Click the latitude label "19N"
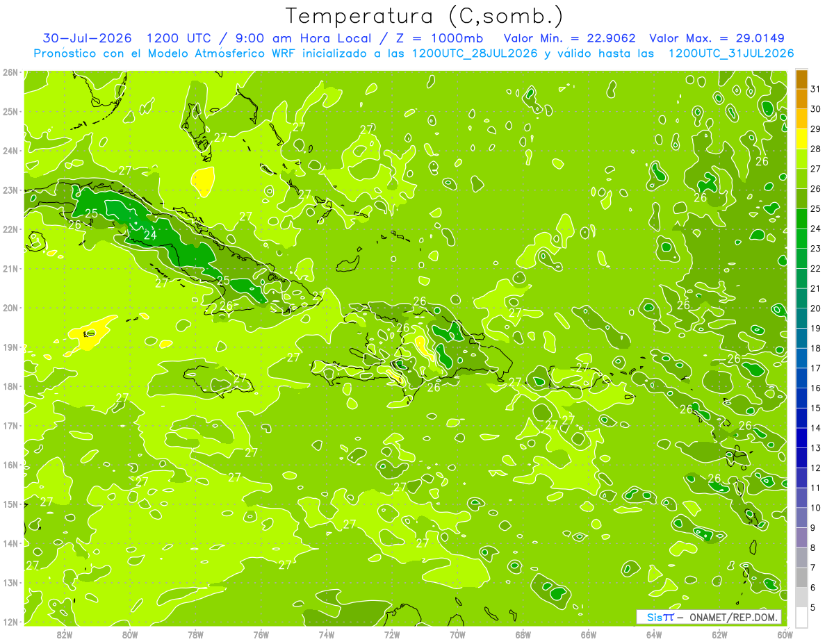 pyautogui.click(x=10, y=347)
